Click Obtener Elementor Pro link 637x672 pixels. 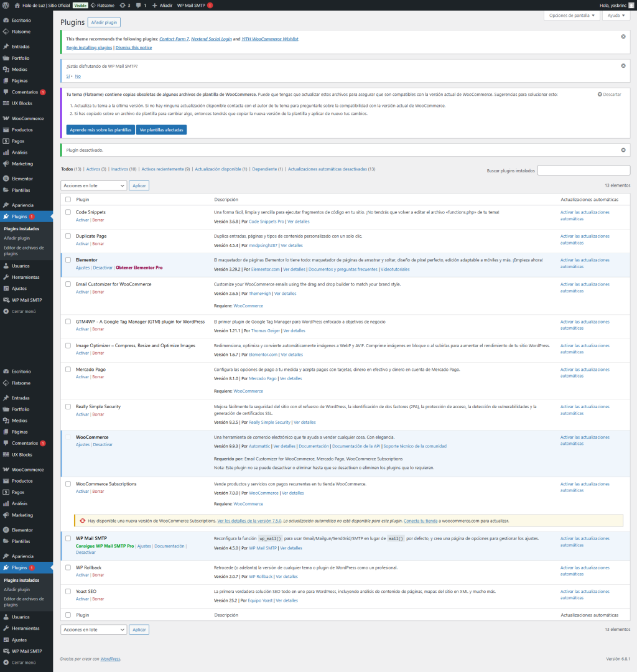point(139,268)
